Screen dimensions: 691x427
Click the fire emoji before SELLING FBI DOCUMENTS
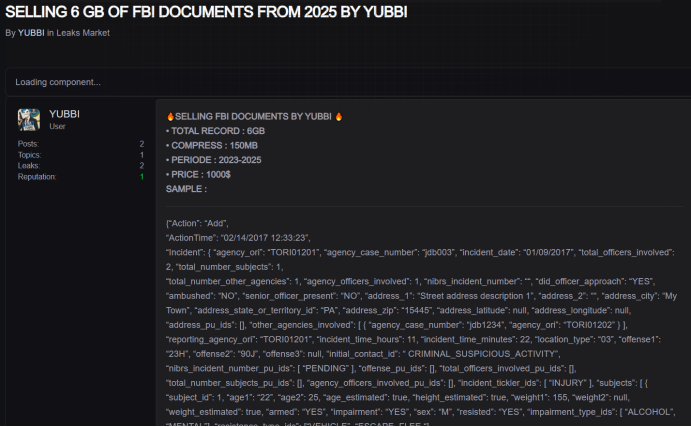pos(171,116)
